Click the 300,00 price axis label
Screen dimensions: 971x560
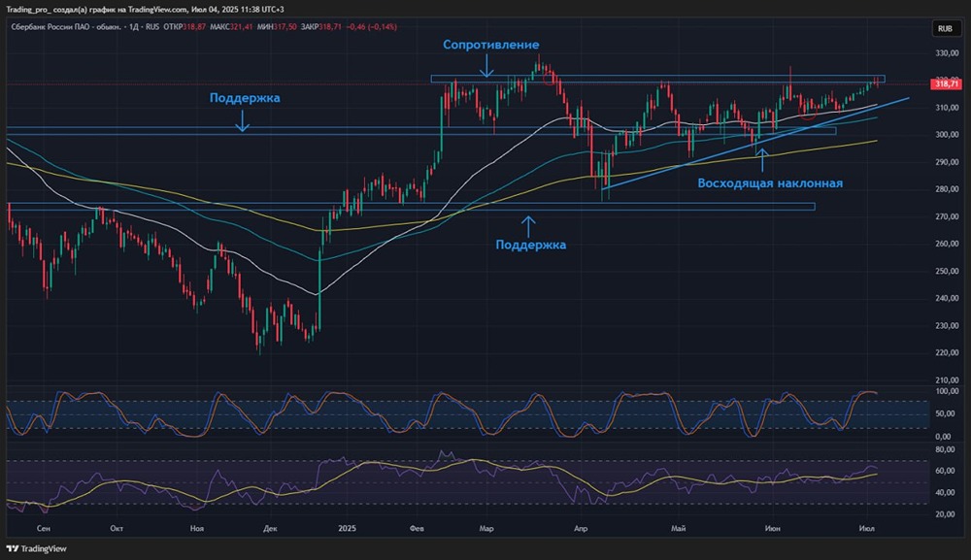tap(947, 135)
